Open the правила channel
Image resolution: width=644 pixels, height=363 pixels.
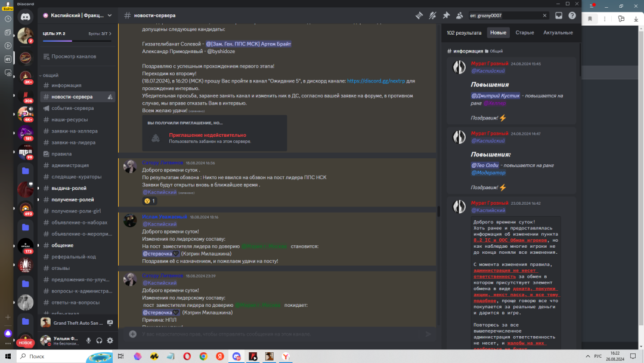point(78,154)
